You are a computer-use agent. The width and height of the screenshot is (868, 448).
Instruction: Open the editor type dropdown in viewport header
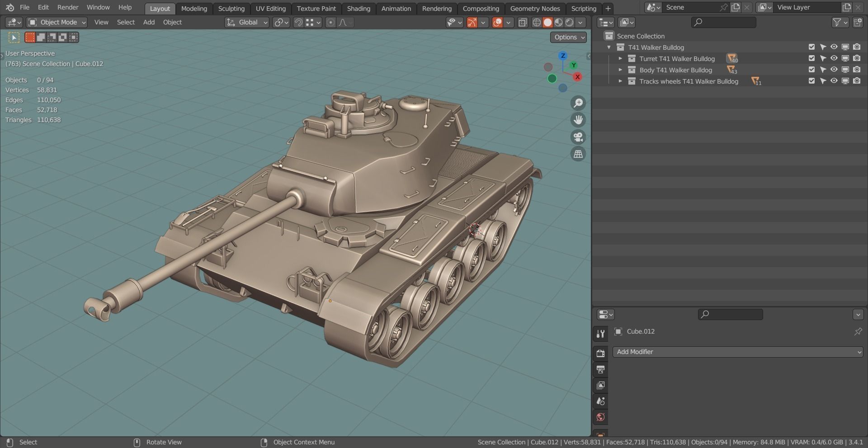(14, 22)
